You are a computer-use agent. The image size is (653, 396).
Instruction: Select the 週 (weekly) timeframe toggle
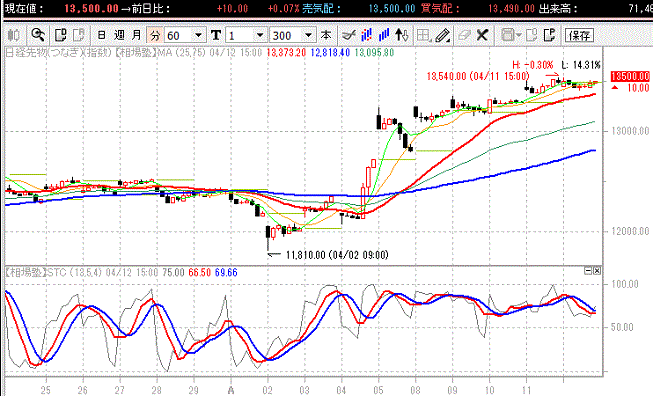click(119, 35)
